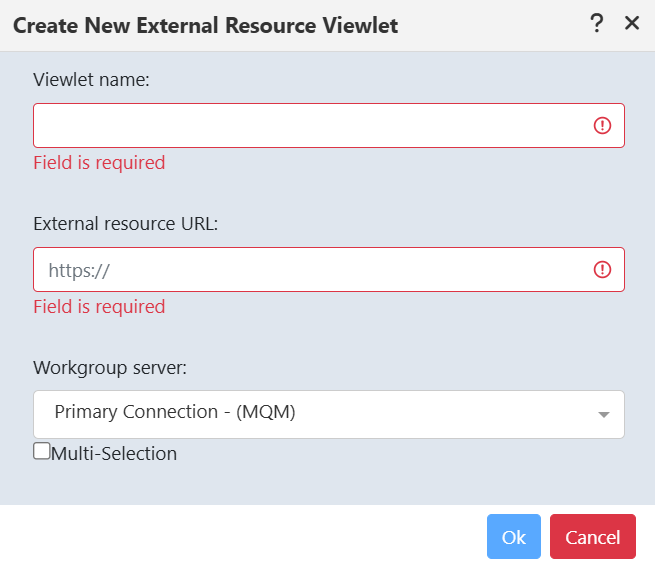Screen dimensions: 655x565
Task: Toggle Multi-Selection via its text label
Action: (x=114, y=454)
